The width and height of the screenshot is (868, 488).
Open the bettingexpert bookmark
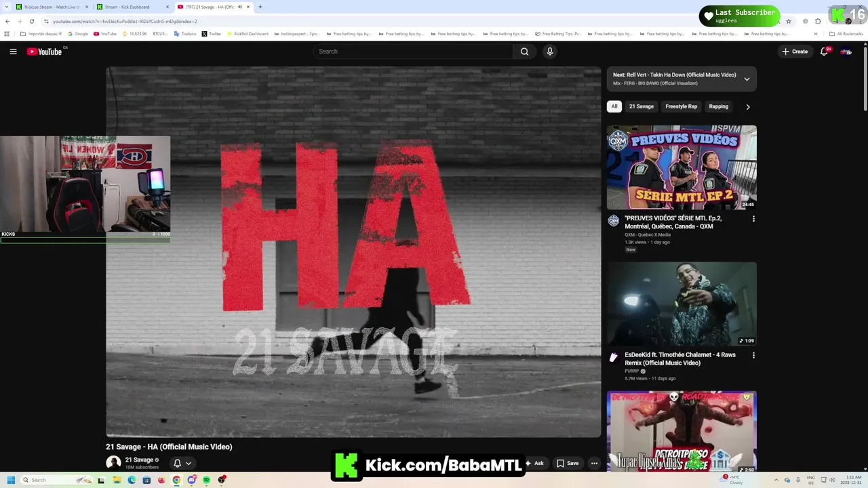coord(296,34)
